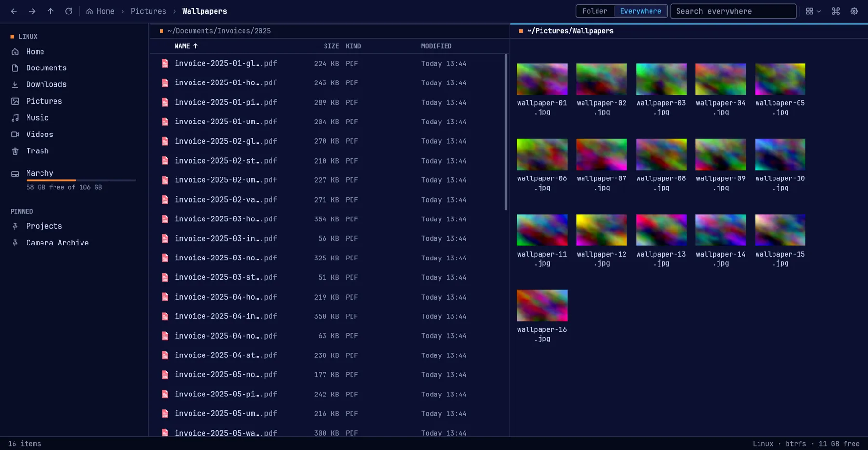Click the 16 items status text
Image resolution: width=868 pixels, height=450 pixels.
pyautogui.click(x=25, y=444)
